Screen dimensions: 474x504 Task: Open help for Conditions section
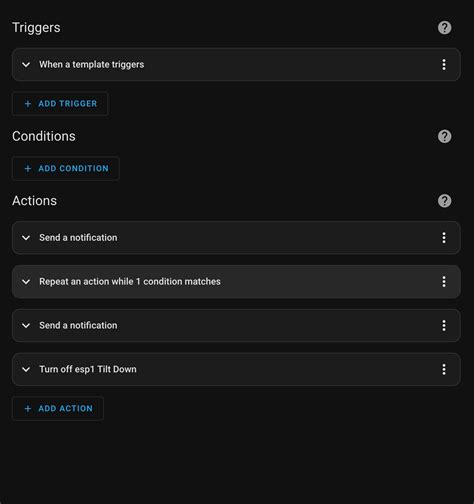[x=444, y=136]
